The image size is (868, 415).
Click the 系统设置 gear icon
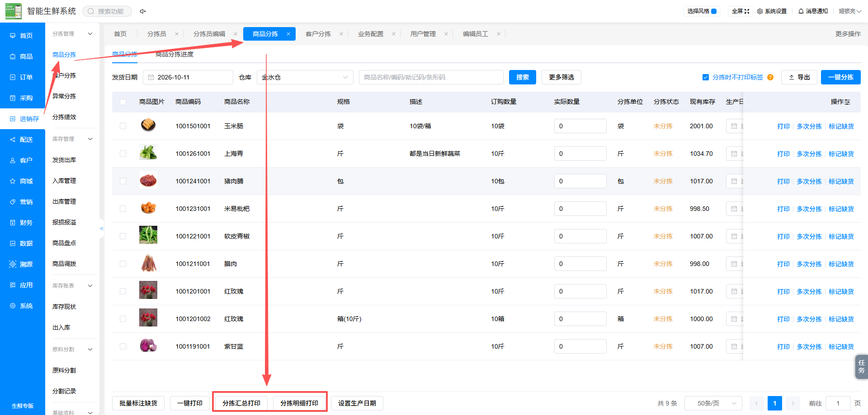click(760, 11)
